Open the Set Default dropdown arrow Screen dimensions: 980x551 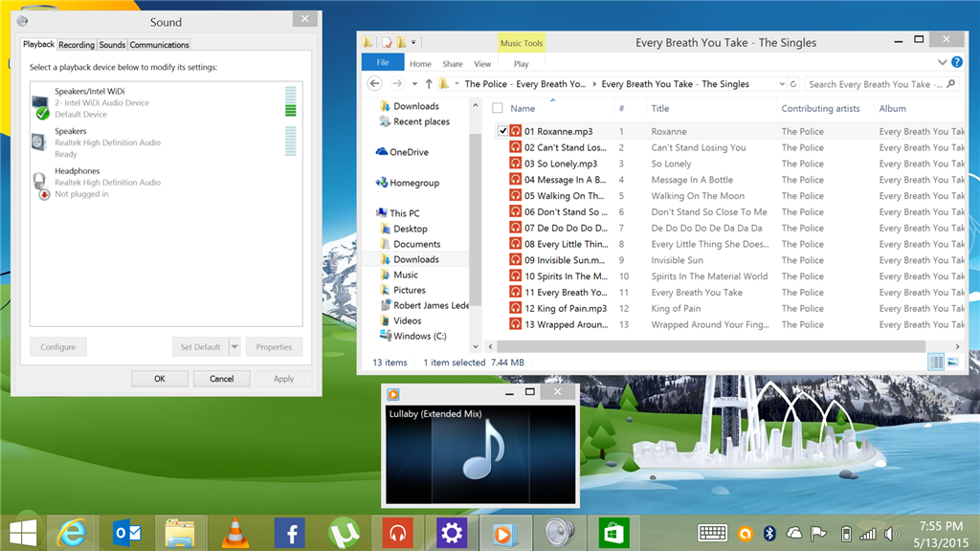[234, 346]
